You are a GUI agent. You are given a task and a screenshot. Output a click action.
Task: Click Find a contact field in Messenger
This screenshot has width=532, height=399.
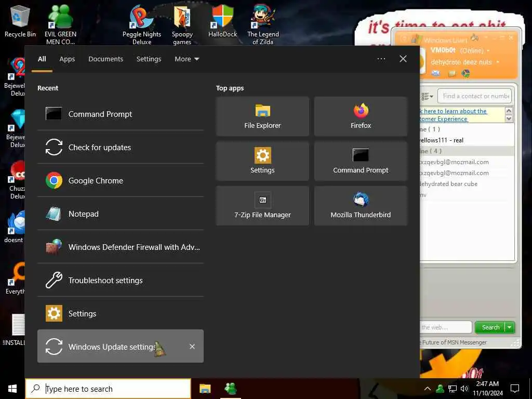(x=475, y=96)
